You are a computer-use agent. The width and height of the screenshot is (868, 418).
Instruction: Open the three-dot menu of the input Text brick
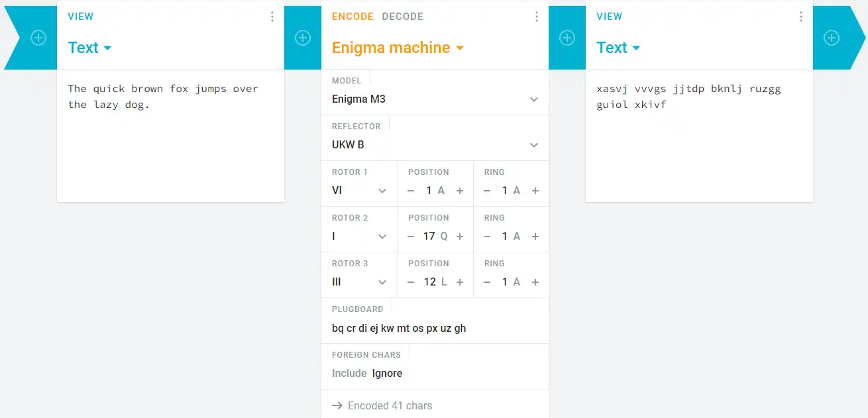tap(272, 17)
